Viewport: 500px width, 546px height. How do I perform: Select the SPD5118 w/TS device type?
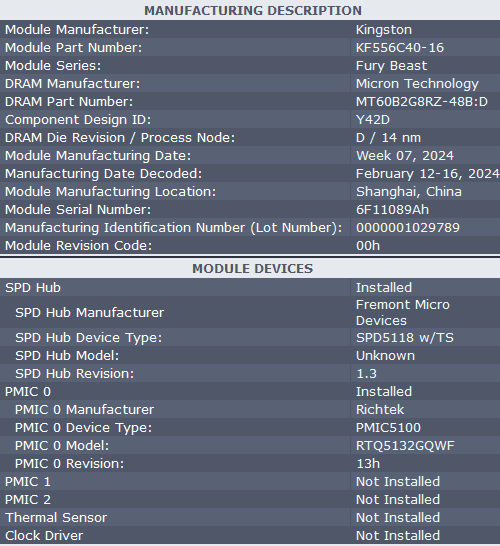click(405, 338)
